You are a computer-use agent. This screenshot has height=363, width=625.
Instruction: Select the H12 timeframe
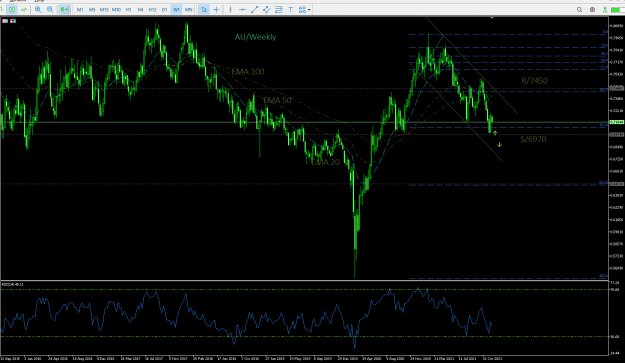[152, 9]
